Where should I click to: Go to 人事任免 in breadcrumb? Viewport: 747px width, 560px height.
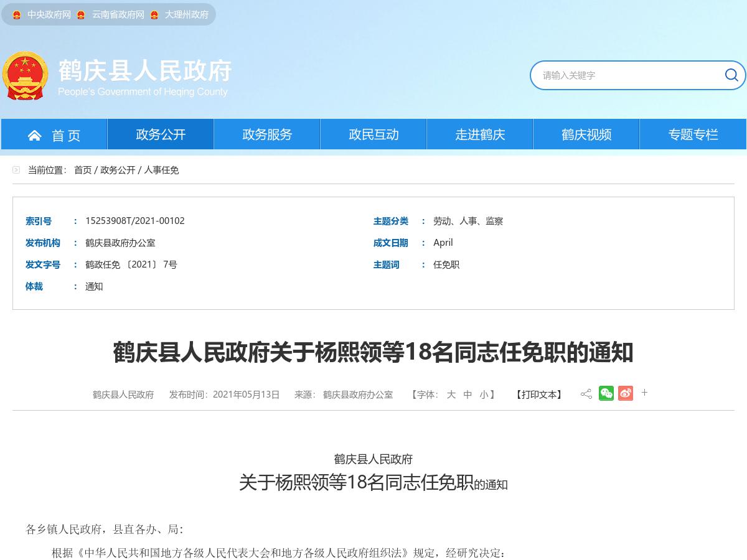(x=162, y=170)
